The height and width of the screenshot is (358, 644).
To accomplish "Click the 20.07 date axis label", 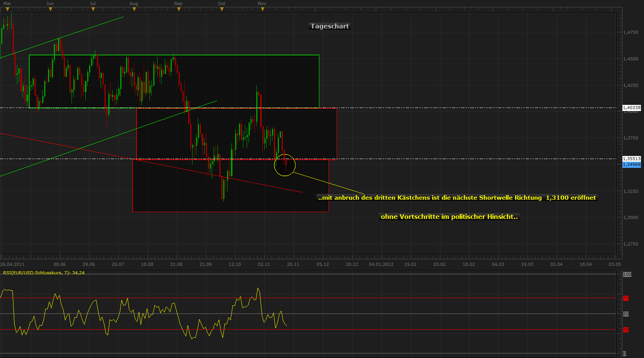I will click(118, 264).
